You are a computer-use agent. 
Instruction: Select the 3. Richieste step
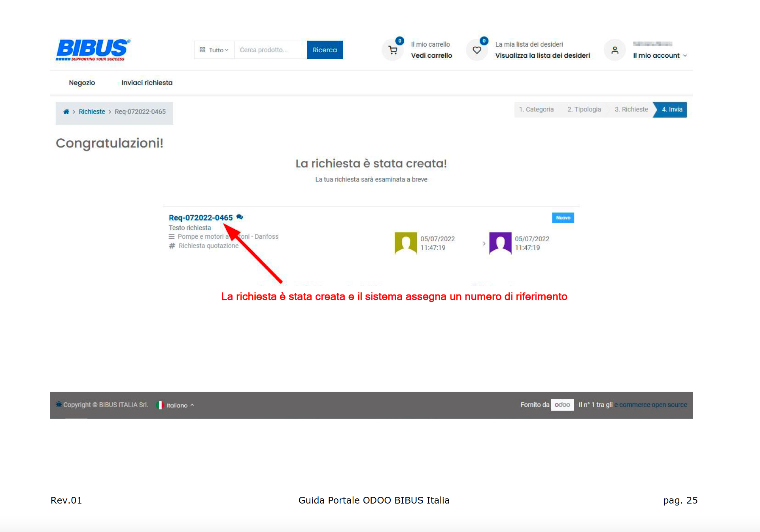[631, 109]
